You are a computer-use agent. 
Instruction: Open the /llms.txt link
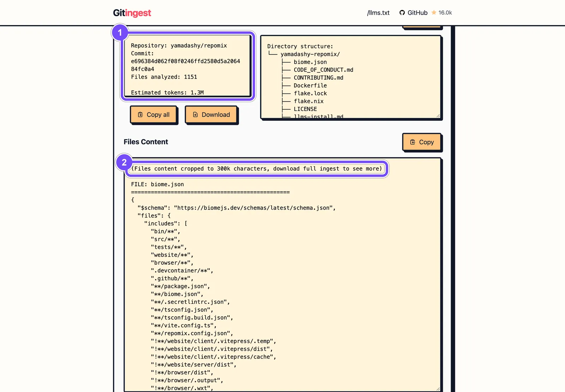[x=378, y=13]
